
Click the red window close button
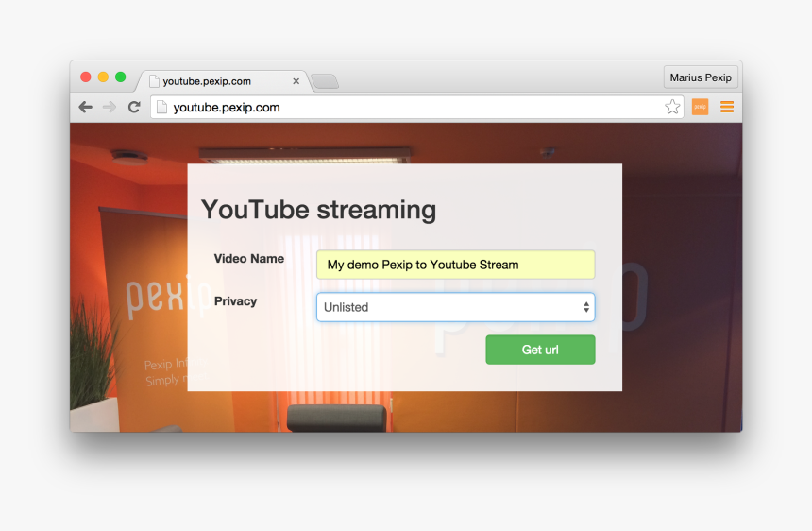[x=86, y=77]
